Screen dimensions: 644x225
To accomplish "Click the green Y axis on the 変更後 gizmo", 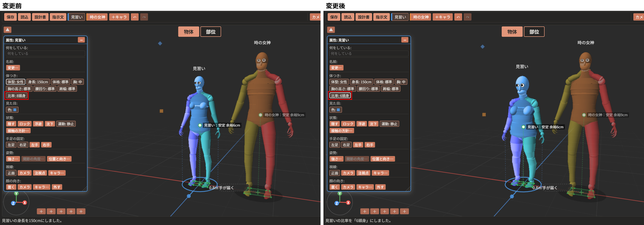I will tap(339, 194).
